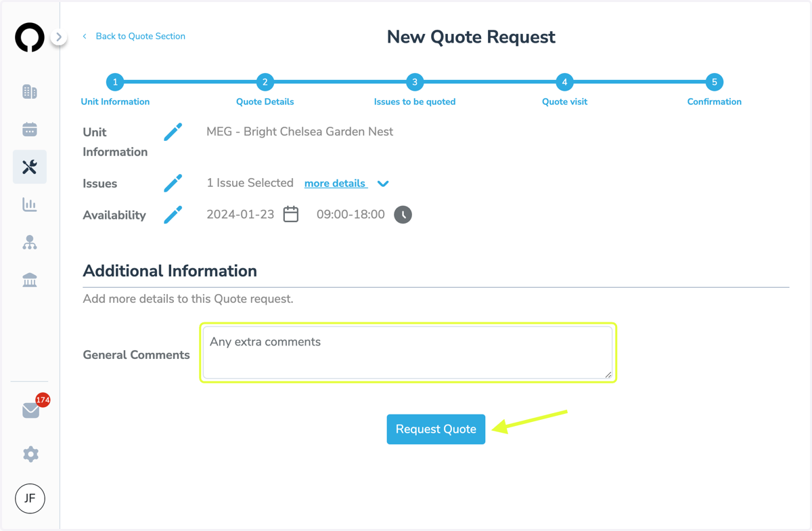Screen dimensions: 812x531
Task: Jump to step 3 Issues to be quoted
Action: click(x=415, y=82)
